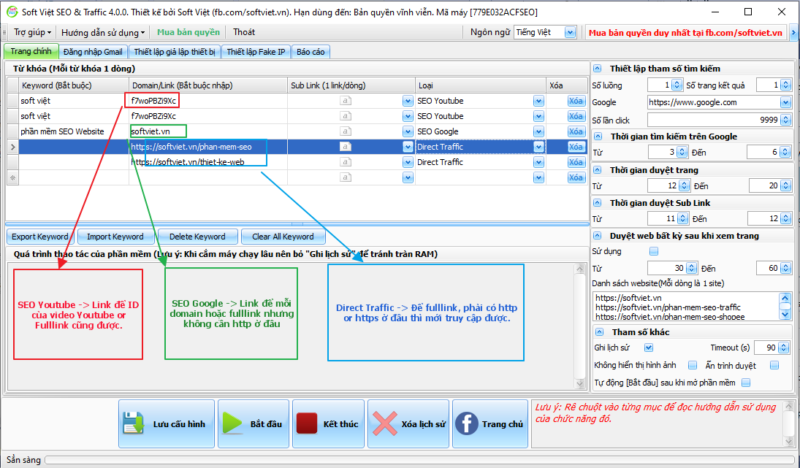Viewport: 800px width, 468px height.
Task: Click Mua bản quyền menu item
Action: 188,32
